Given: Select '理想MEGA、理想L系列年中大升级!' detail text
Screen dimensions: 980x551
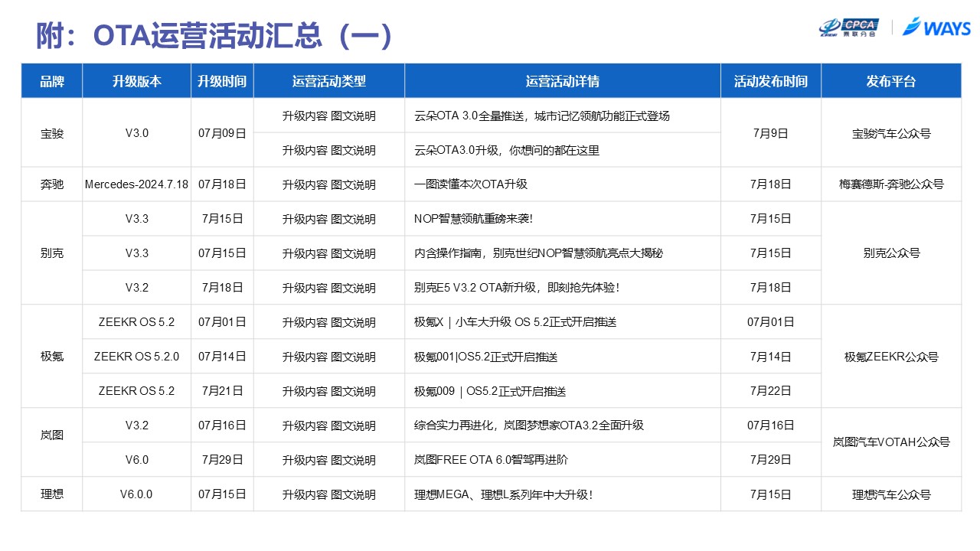Looking at the screenshot, I should pyautogui.click(x=504, y=494).
